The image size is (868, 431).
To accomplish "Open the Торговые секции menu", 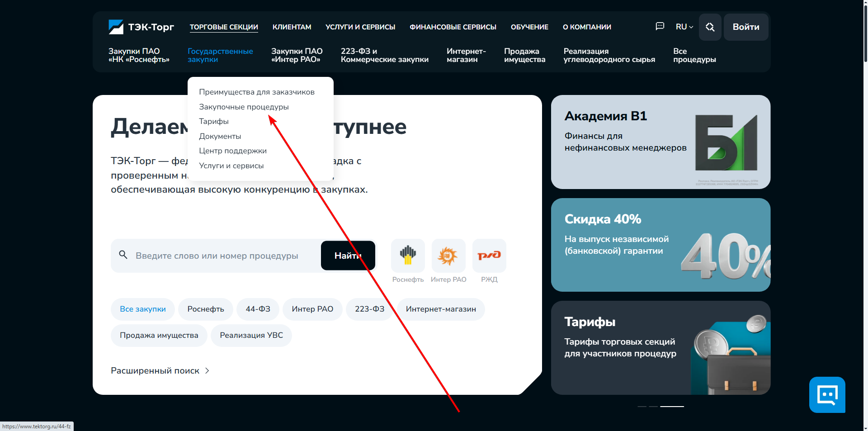I will click(224, 27).
